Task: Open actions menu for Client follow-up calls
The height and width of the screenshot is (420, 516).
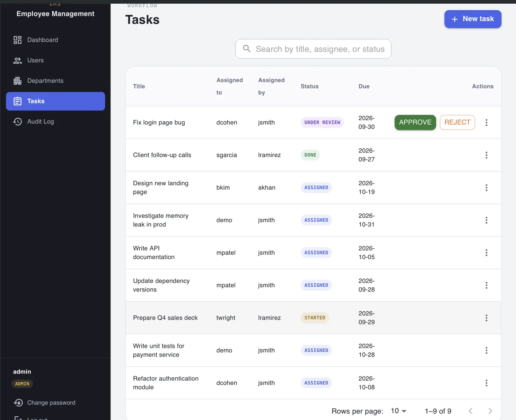Action: tap(487, 155)
